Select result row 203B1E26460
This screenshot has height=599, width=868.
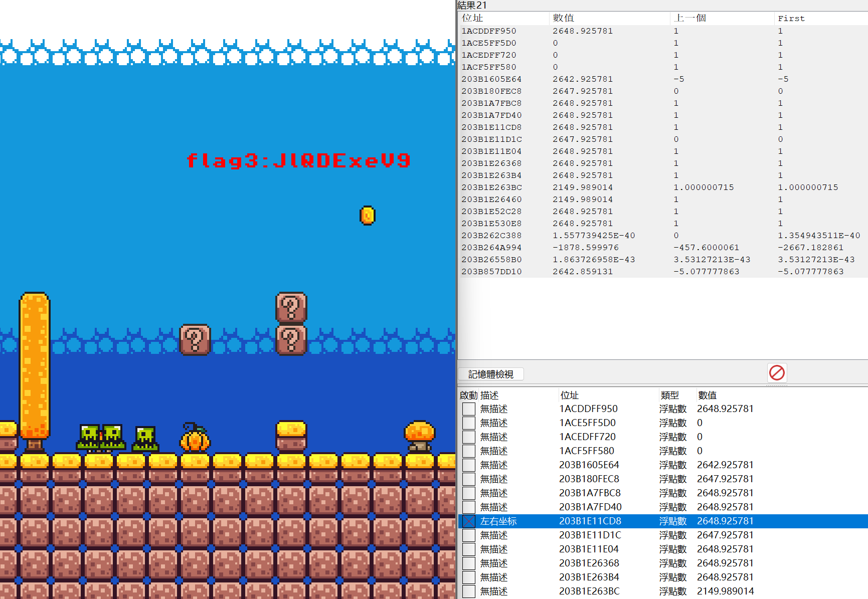click(663, 199)
